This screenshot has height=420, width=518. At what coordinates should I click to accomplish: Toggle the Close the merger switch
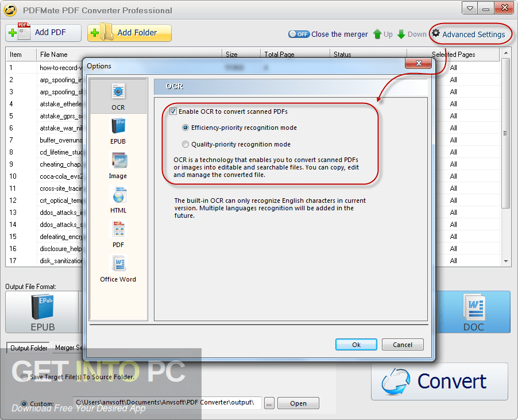(299, 34)
